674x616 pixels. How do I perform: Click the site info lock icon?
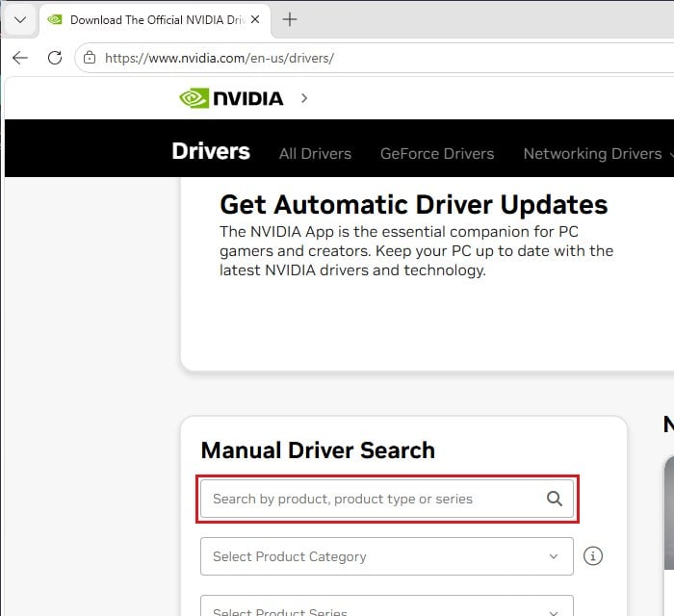pyautogui.click(x=90, y=58)
